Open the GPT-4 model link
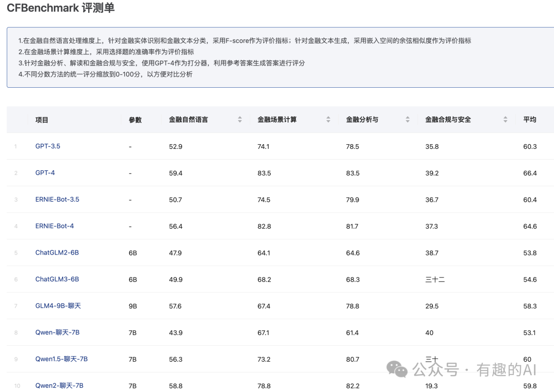This screenshot has height=392, width=554. (x=45, y=173)
